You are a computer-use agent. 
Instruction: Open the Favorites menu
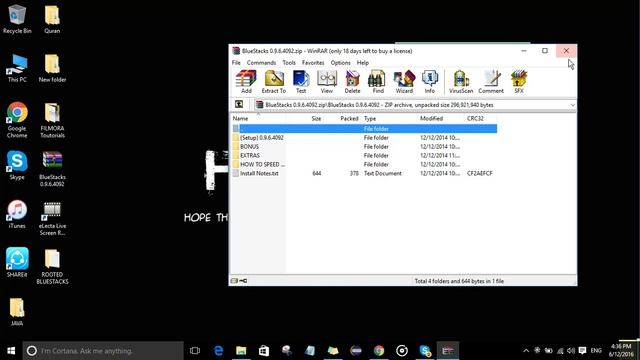(313, 62)
